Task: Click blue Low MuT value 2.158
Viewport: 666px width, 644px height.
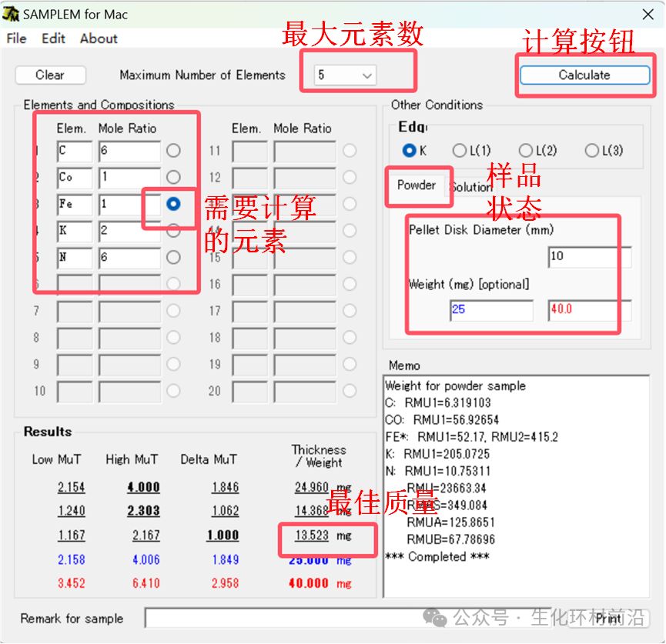Action: coord(72,559)
